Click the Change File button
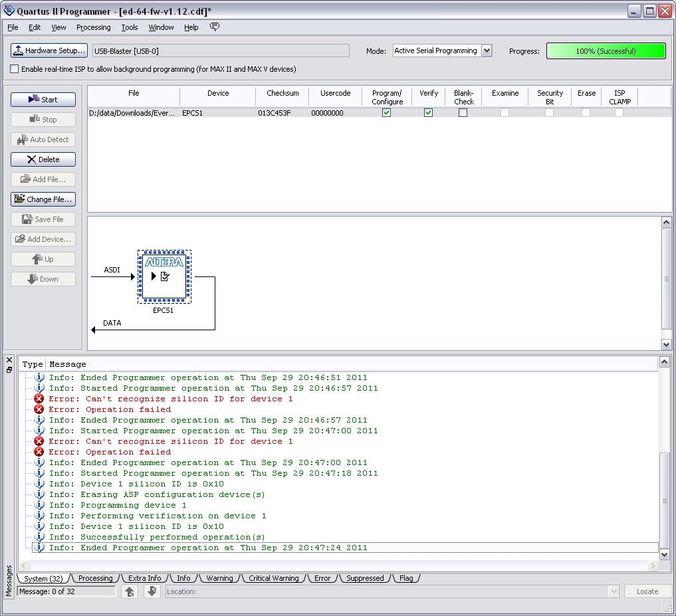This screenshot has height=616, width=676. click(x=43, y=199)
